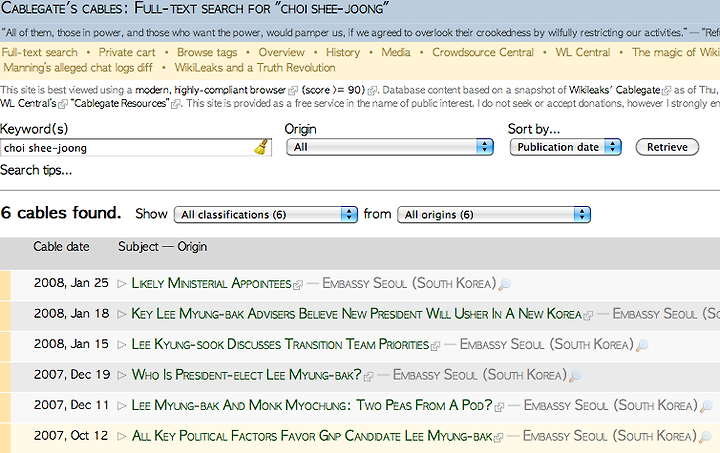
Task: Open Browse tags menu item
Action: pyautogui.click(x=207, y=52)
